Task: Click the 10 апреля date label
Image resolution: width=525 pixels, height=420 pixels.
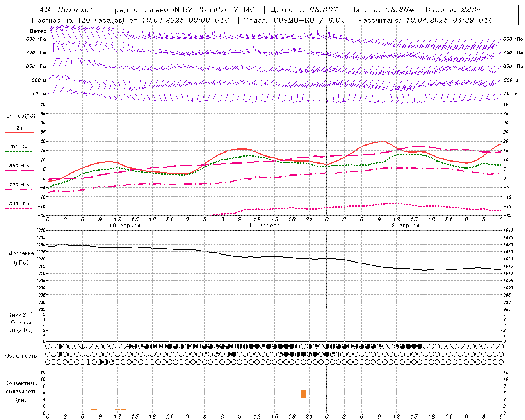Action: point(125,226)
